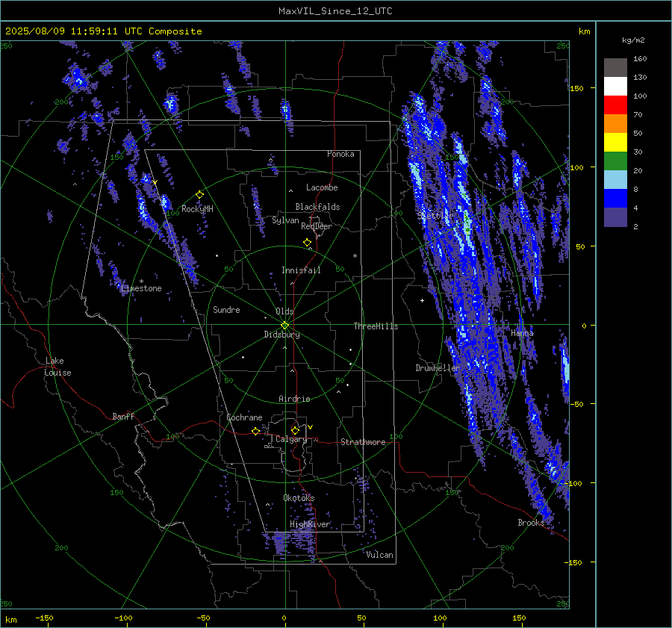Click the ThreeHills city label
Screen dimensions: 672x628
click(x=376, y=326)
